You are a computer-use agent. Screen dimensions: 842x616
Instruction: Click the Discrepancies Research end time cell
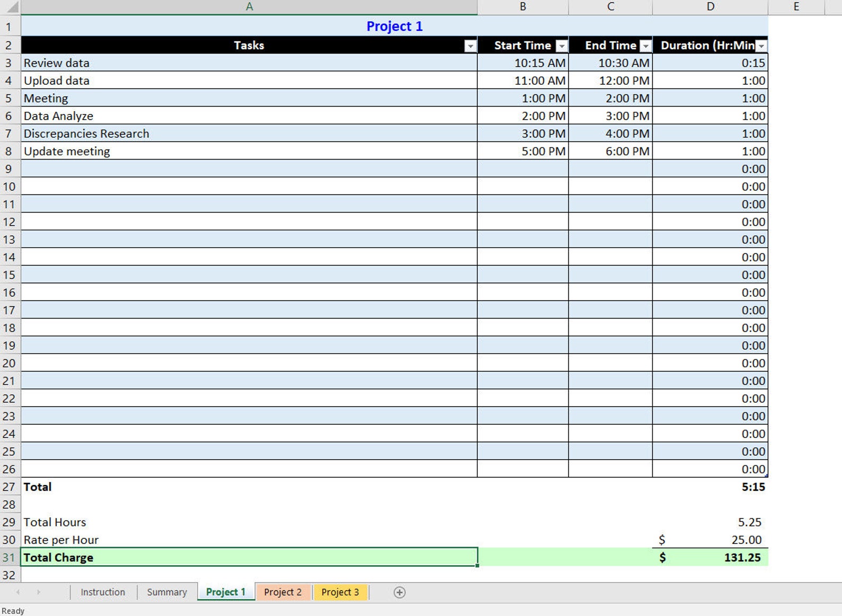(611, 133)
